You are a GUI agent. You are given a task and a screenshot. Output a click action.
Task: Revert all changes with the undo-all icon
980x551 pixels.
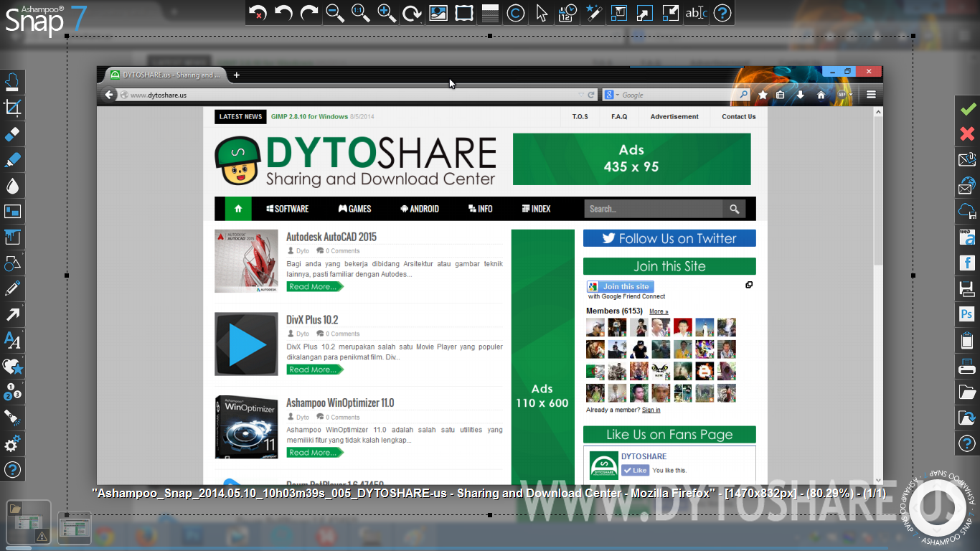(258, 12)
